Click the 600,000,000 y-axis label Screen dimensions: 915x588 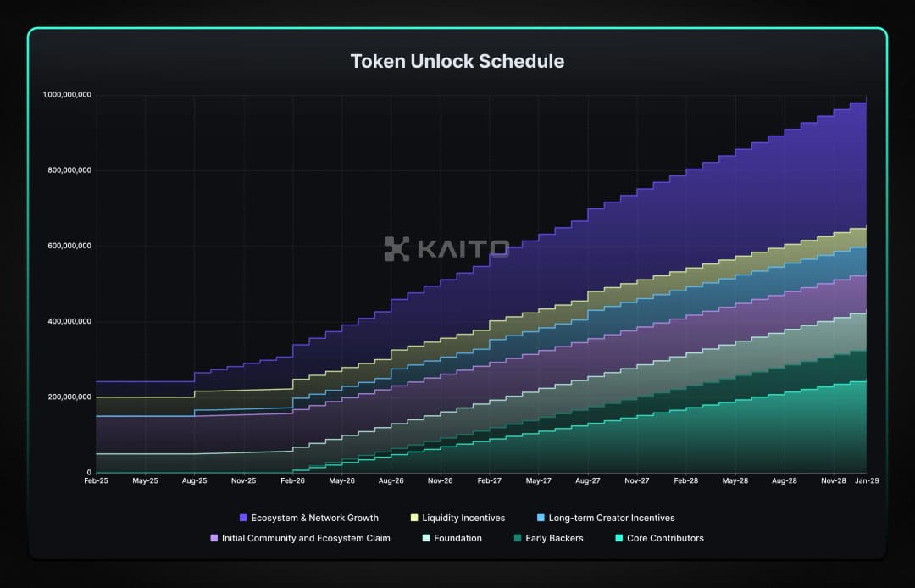tap(67, 246)
